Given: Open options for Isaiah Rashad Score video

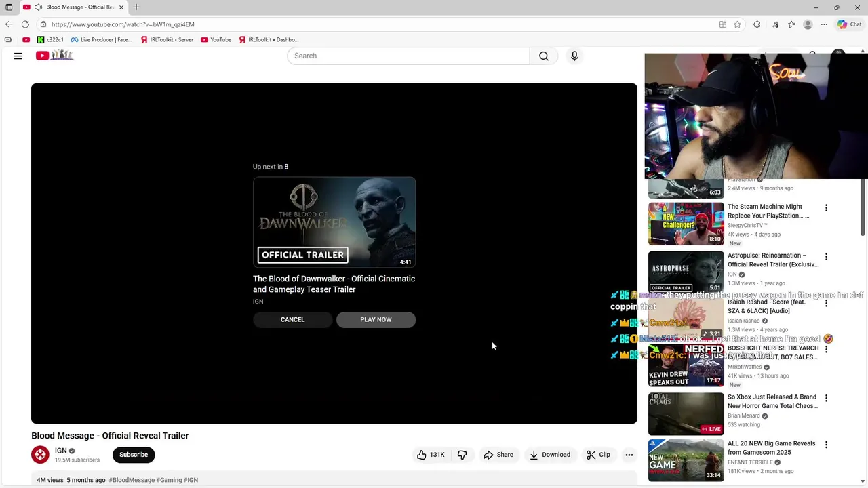Looking at the screenshot, I should coord(826,304).
